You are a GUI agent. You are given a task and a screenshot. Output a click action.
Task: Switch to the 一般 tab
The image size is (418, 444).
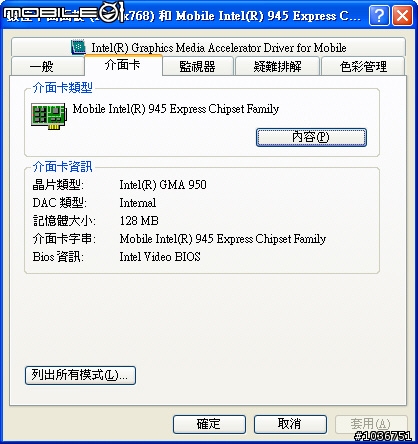(x=47, y=66)
